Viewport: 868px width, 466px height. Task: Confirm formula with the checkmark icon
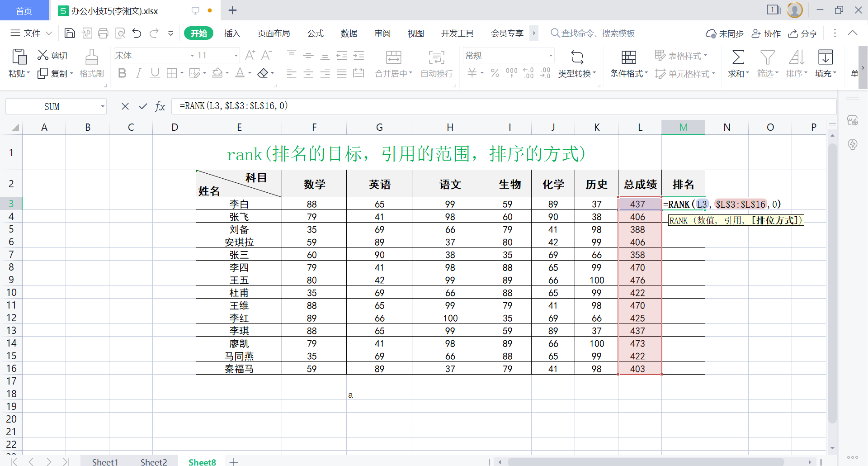[x=143, y=106]
